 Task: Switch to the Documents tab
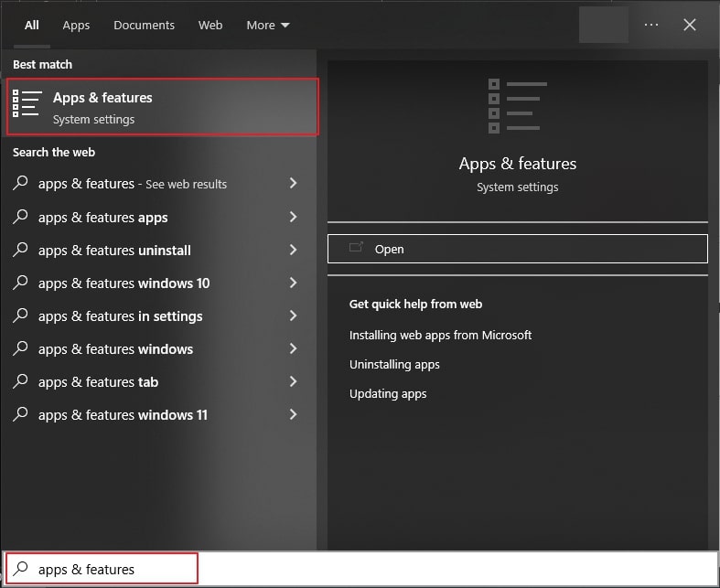145,26
